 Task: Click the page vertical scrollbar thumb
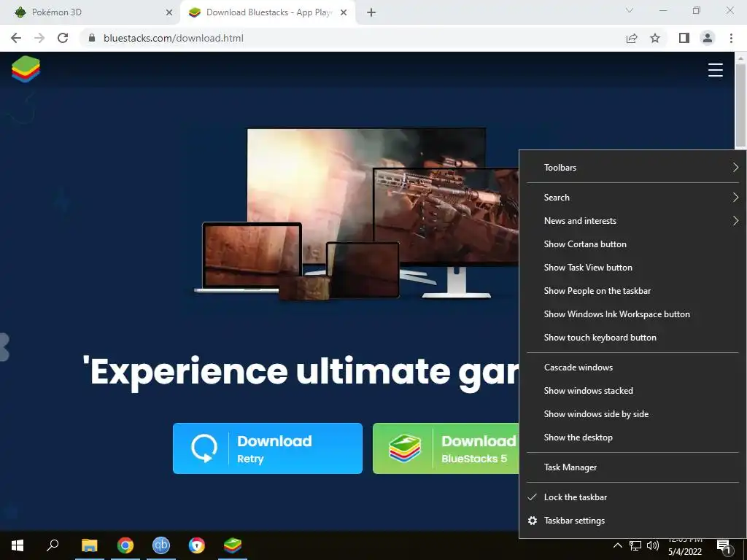click(x=740, y=105)
